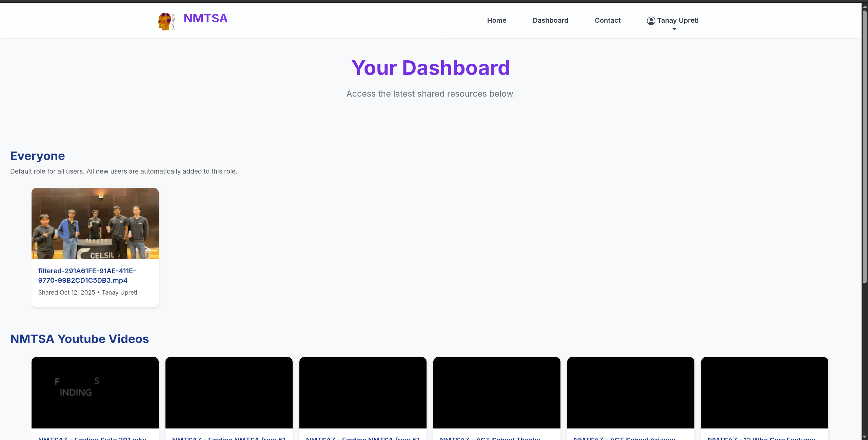Click scrollbar down arrow at bottom
This screenshot has height=440, width=868.
[x=865, y=437]
